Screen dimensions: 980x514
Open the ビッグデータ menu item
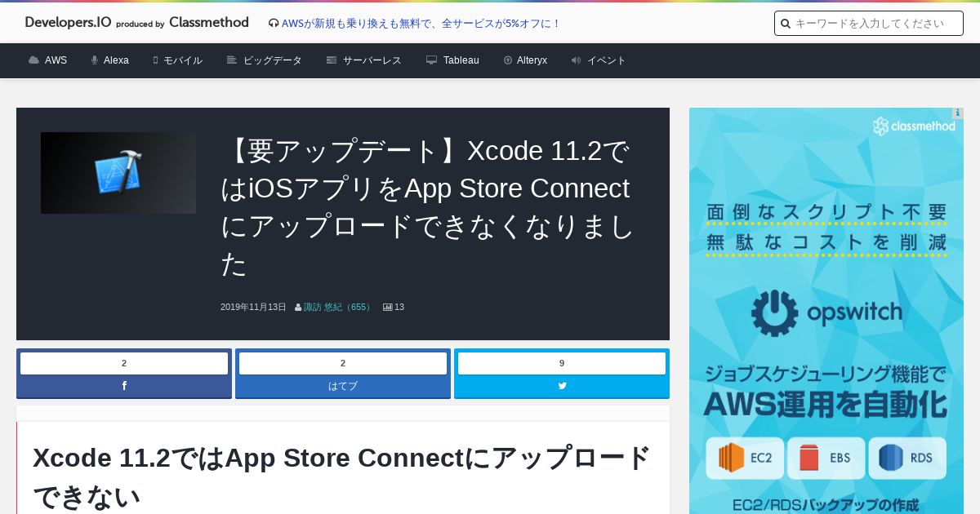point(273,60)
